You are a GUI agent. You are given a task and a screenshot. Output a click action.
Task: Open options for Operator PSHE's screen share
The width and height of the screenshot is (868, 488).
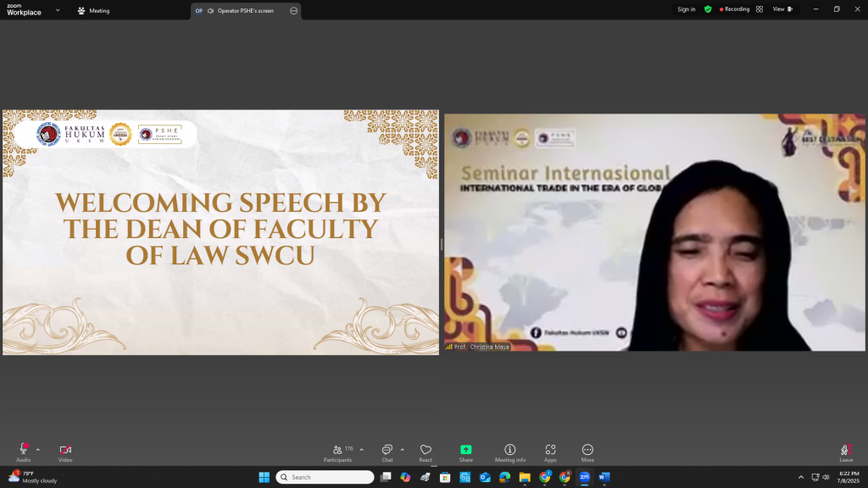pyautogui.click(x=293, y=11)
